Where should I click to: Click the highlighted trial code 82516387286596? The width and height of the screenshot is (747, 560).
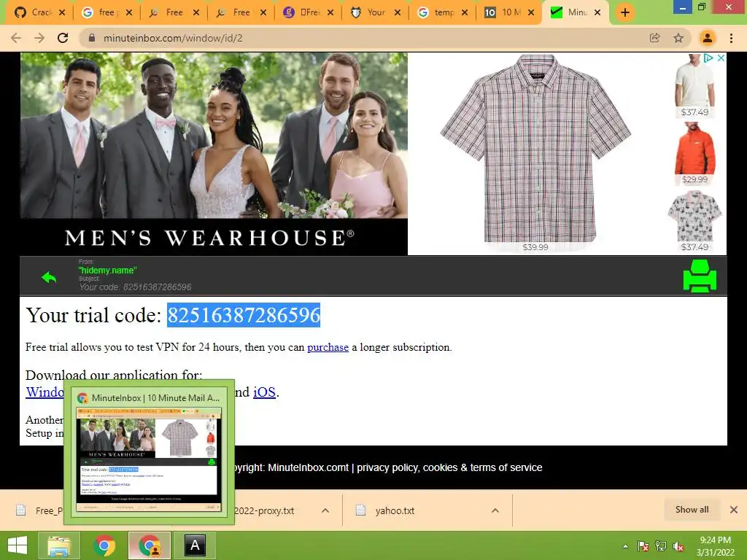[244, 315]
